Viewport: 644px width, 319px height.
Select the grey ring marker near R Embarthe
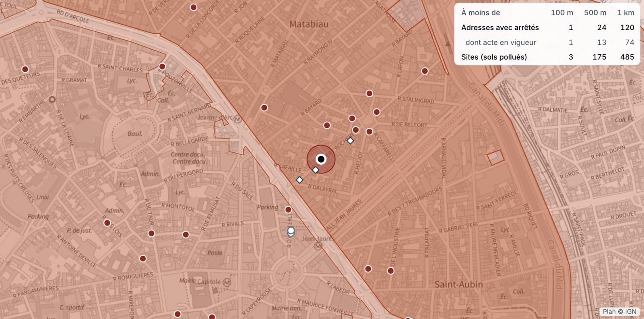52,99
